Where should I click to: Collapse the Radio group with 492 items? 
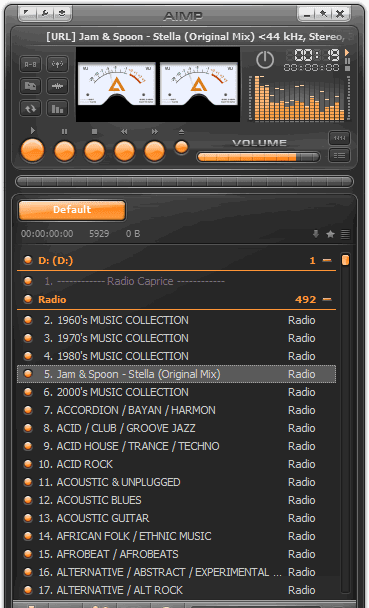tap(328, 299)
